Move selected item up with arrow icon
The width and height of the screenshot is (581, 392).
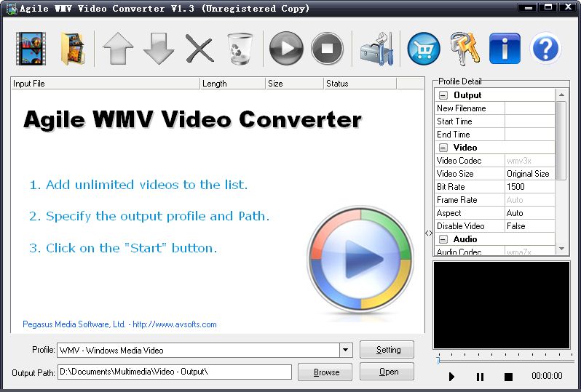118,49
